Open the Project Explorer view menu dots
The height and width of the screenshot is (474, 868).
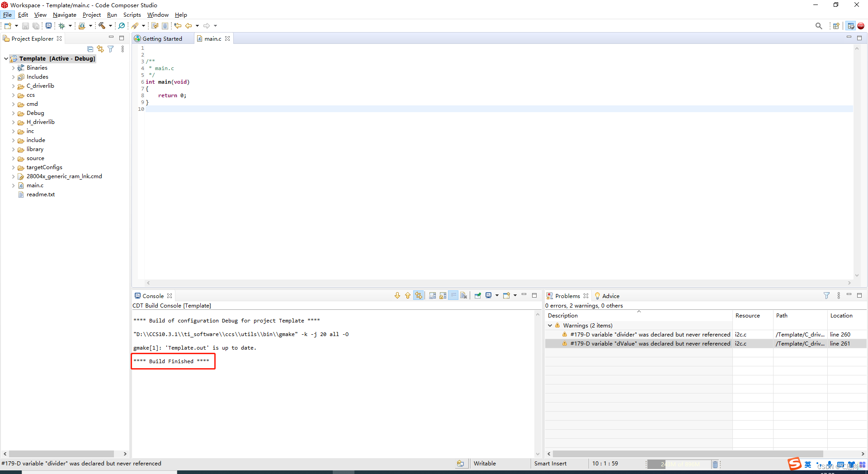[123, 49]
